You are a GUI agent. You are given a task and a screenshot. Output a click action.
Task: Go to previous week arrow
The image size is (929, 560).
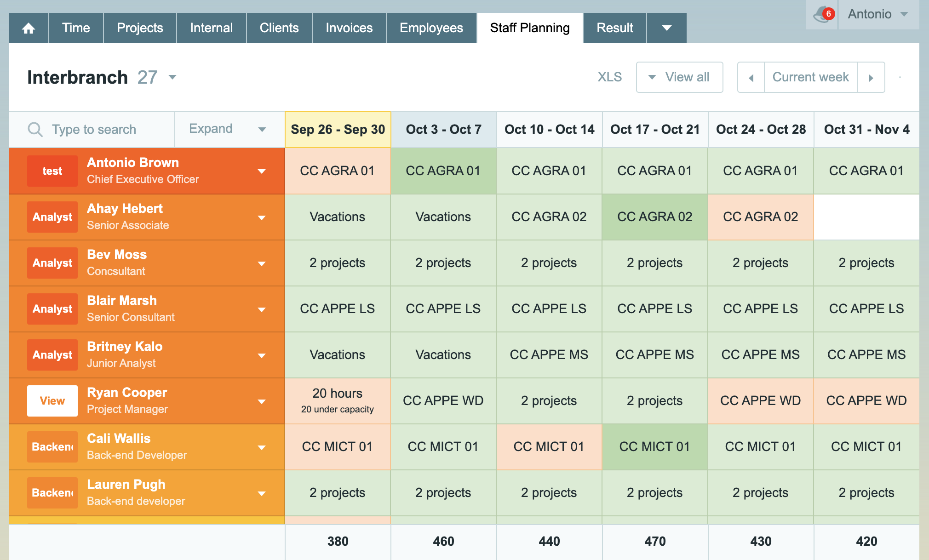pyautogui.click(x=751, y=78)
